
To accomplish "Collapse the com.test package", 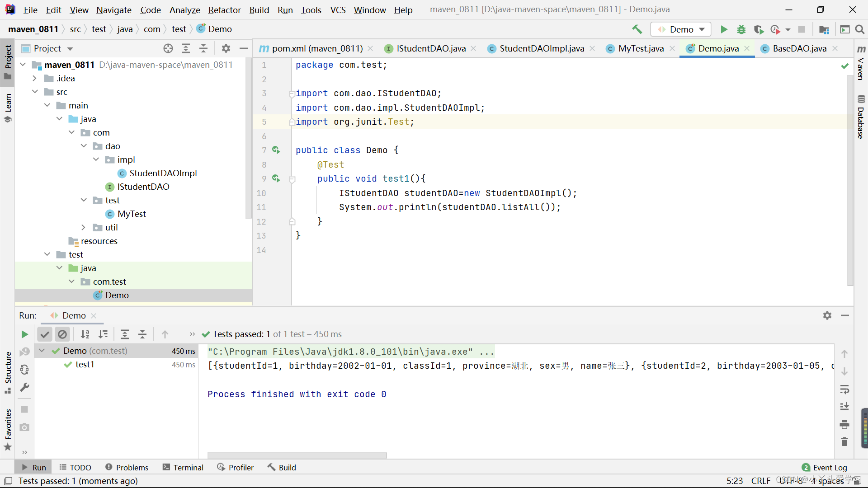I will (x=71, y=282).
